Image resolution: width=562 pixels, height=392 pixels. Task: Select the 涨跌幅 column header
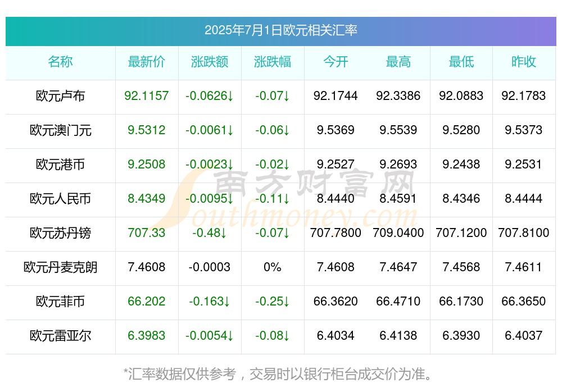coord(273,62)
